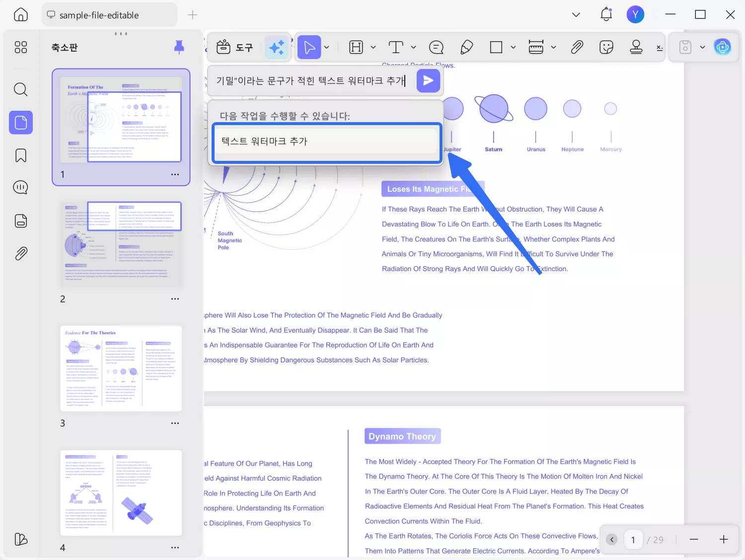Click the current page number field

(633, 540)
